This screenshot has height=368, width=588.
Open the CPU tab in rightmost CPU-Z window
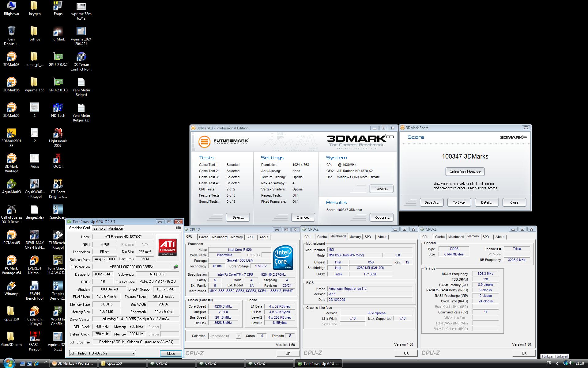click(x=425, y=237)
